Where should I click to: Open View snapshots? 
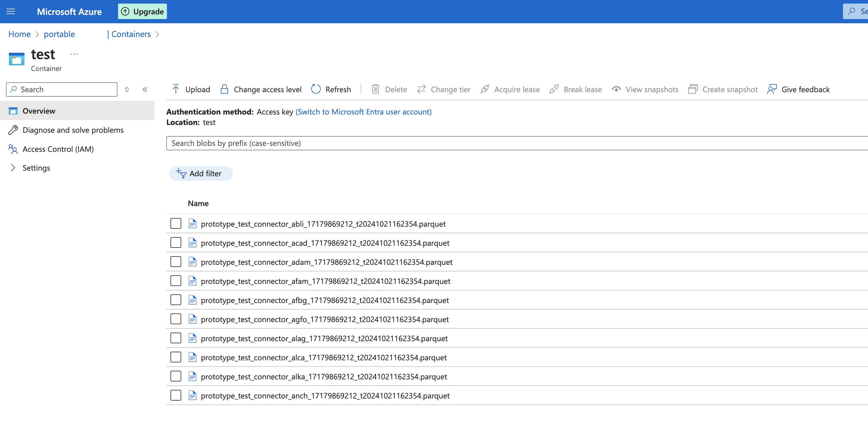(x=645, y=89)
